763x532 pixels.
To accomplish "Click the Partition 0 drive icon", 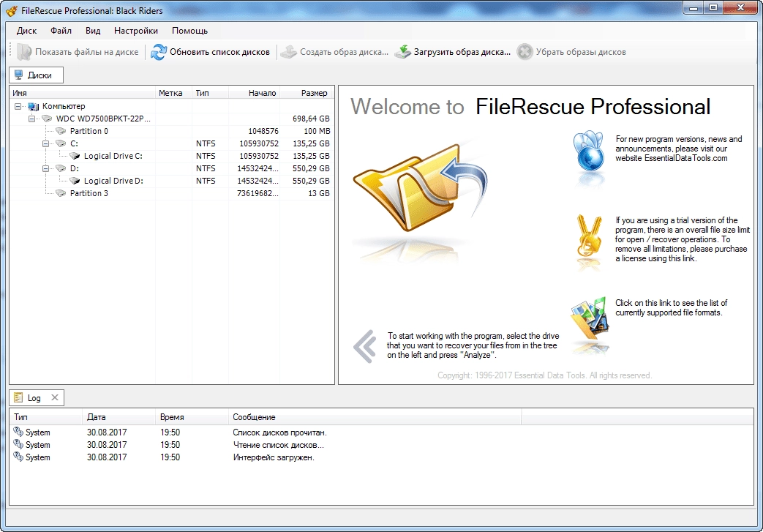I will 61,131.
